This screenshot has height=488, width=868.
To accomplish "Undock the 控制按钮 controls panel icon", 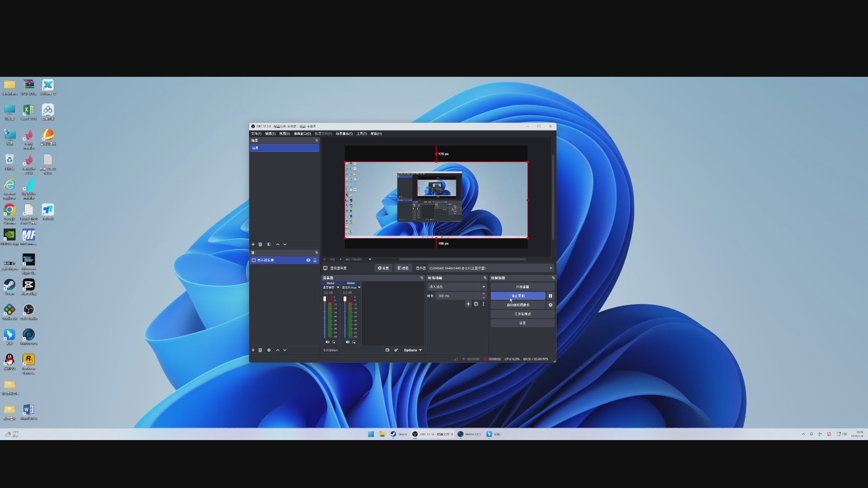I will coord(553,278).
